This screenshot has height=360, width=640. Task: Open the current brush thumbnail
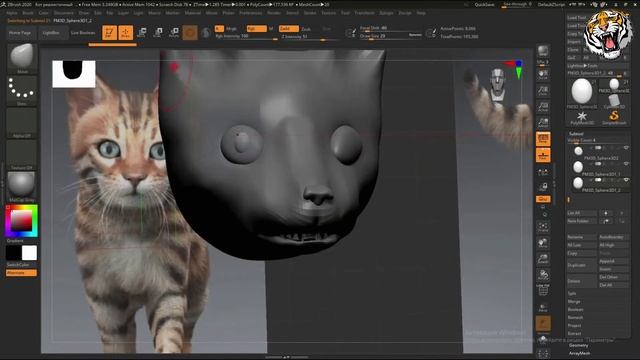(x=22, y=58)
